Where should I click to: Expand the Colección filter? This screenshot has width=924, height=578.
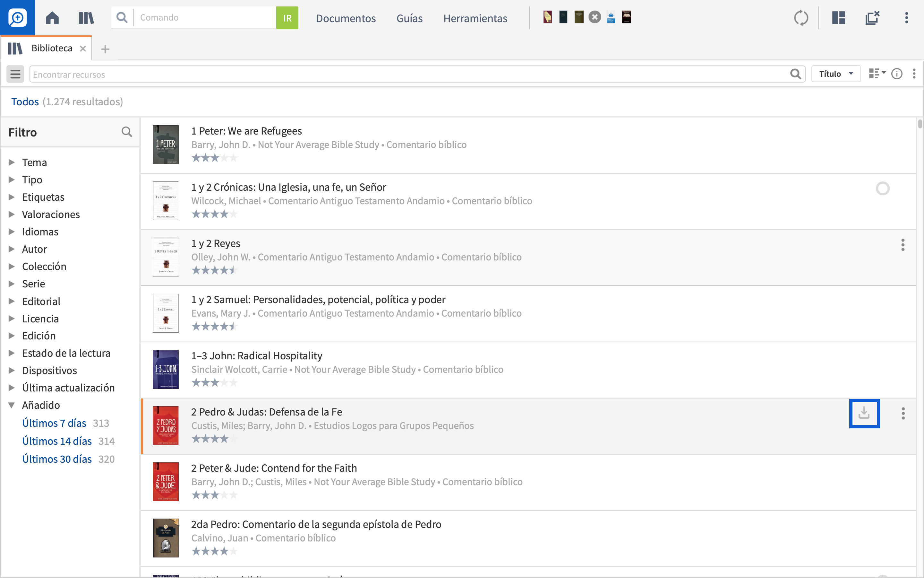pyautogui.click(x=12, y=267)
